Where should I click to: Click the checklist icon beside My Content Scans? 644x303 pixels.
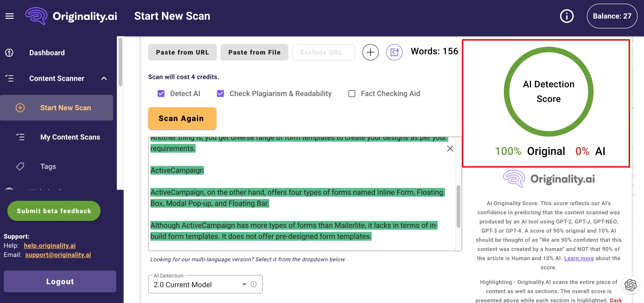20,137
